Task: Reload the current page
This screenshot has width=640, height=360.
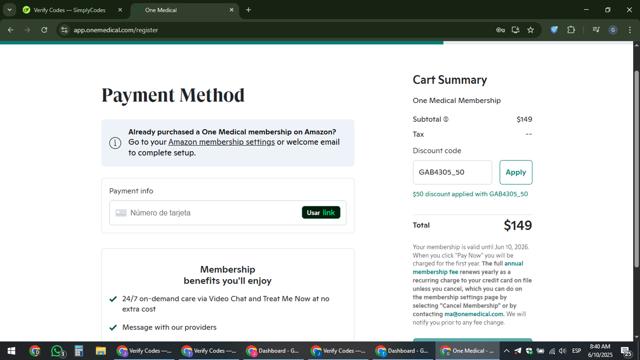Action: click(x=44, y=30)
